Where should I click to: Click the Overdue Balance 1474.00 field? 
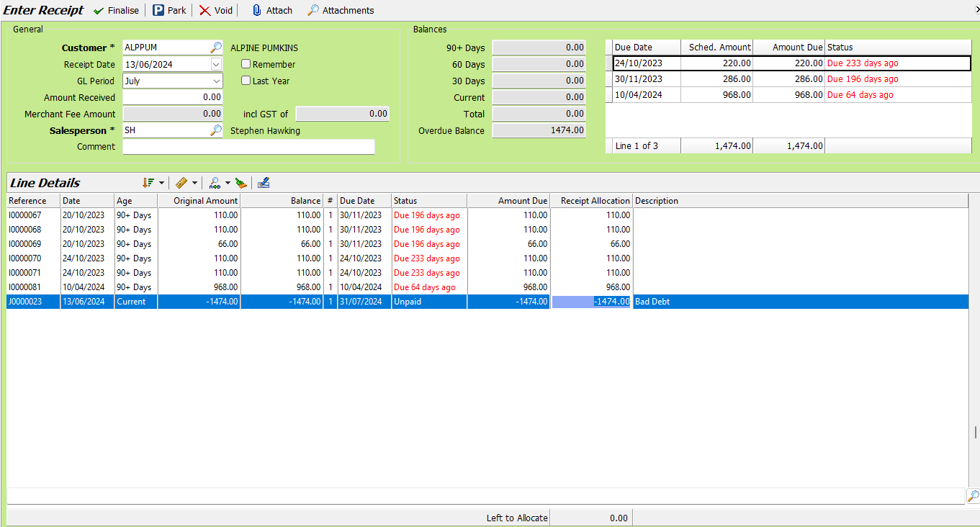(x=539, y=130)
